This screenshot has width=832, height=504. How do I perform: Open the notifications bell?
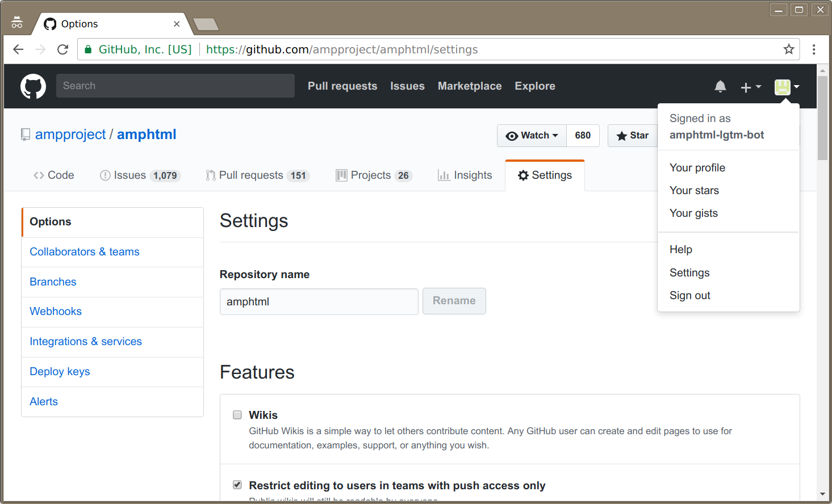pos(720,86)
